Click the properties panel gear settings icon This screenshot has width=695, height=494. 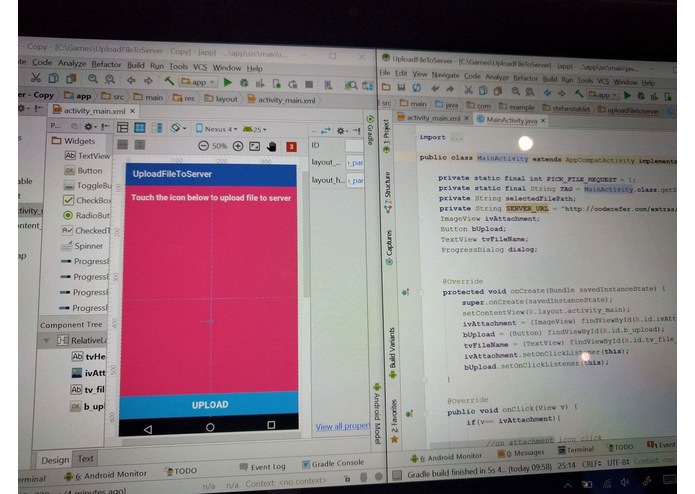[x=341, y=131]
